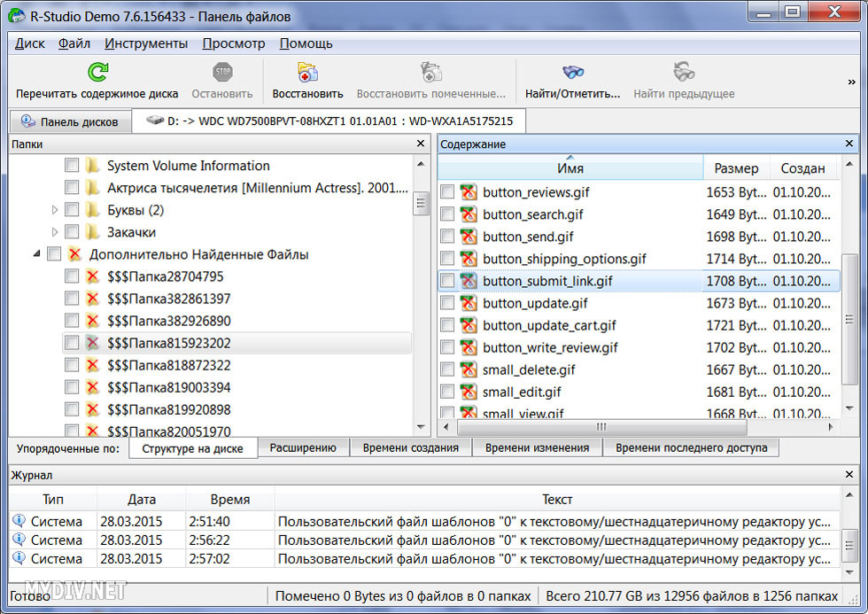Click the Размер column header
This screenshot has height=614, width=868.
736,168
